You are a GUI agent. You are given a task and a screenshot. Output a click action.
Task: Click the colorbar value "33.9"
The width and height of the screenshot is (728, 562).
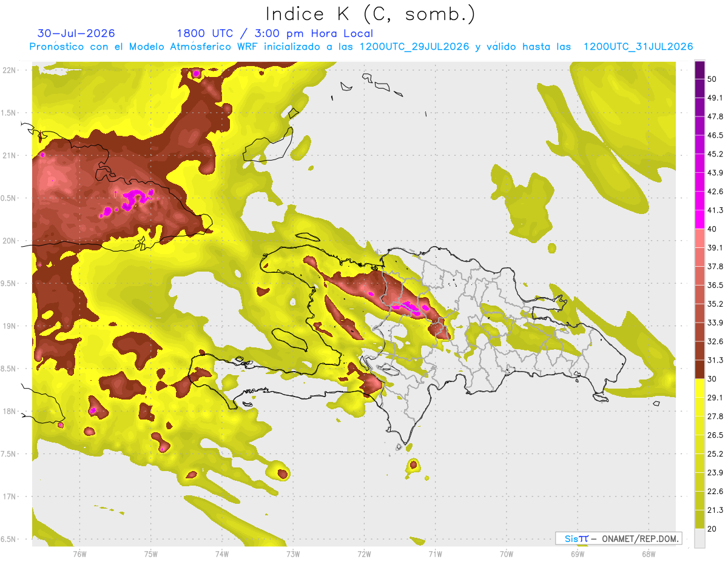pos(715,323)
